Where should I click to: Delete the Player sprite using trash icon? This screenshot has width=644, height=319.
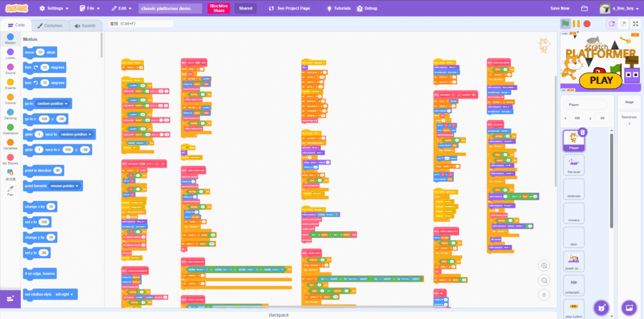(x=582, y=132)
